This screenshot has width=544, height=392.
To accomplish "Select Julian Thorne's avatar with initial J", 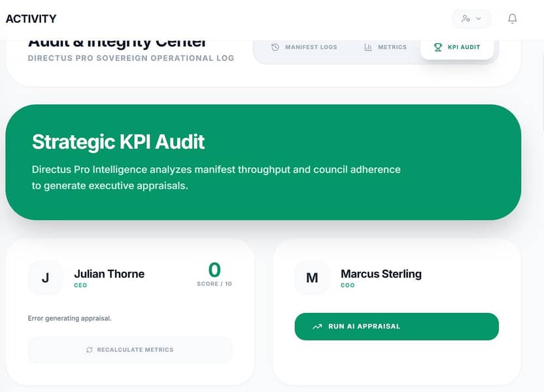I will pyautogui.click(x=46, y=278).
